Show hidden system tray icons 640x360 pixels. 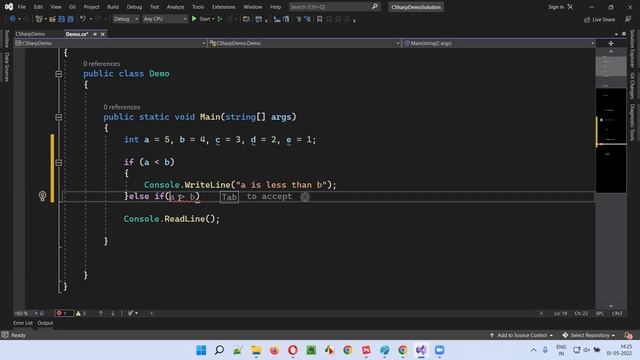533,350
